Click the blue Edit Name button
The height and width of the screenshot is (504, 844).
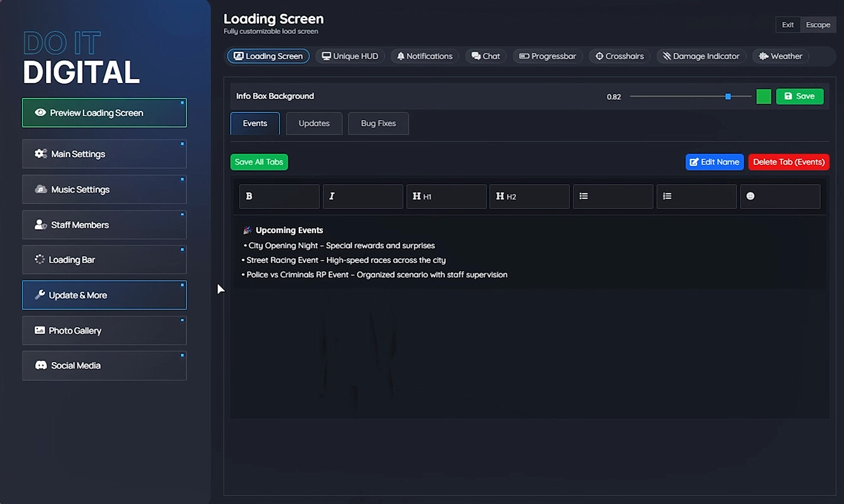pyautogui.click(x=714, y=162)
